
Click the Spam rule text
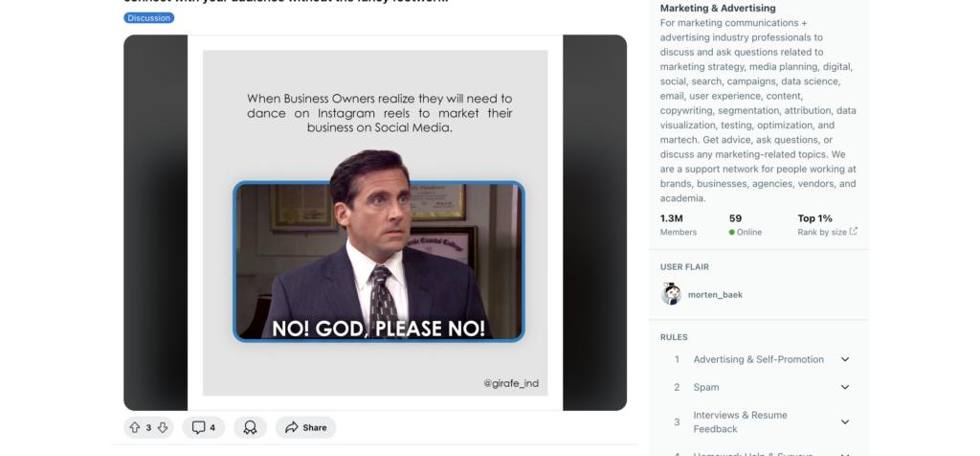(706, 387)
